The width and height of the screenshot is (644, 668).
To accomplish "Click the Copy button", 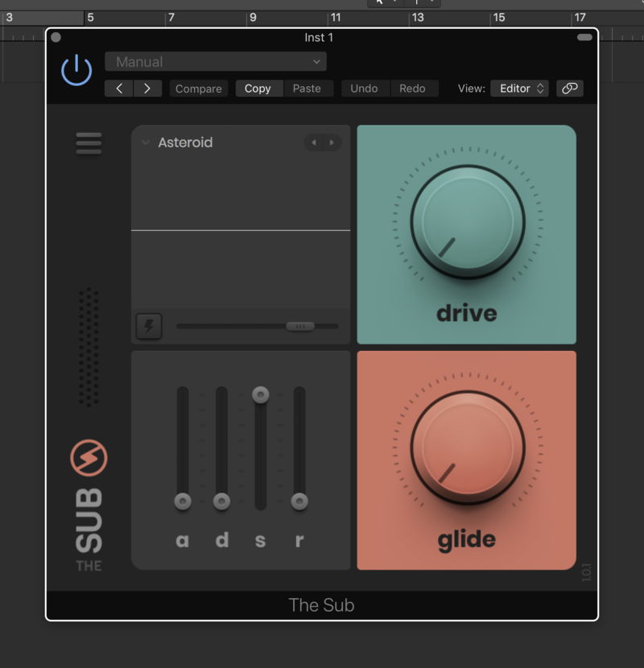I will tap(258, 89).
